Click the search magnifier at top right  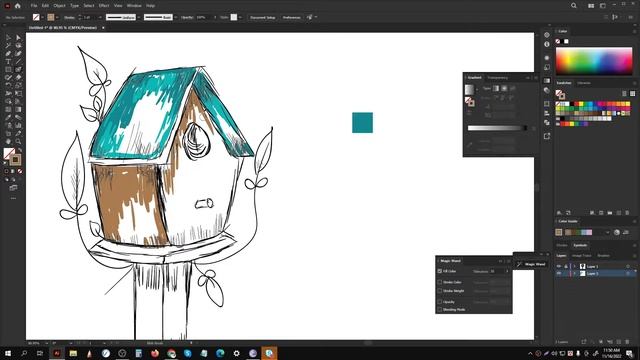click(574, 6)
